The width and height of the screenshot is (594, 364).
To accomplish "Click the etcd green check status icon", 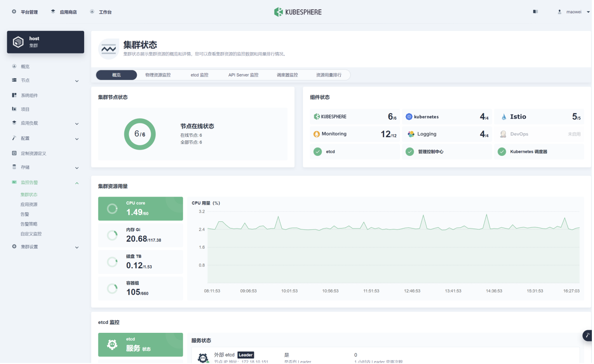I will point(318,152).
